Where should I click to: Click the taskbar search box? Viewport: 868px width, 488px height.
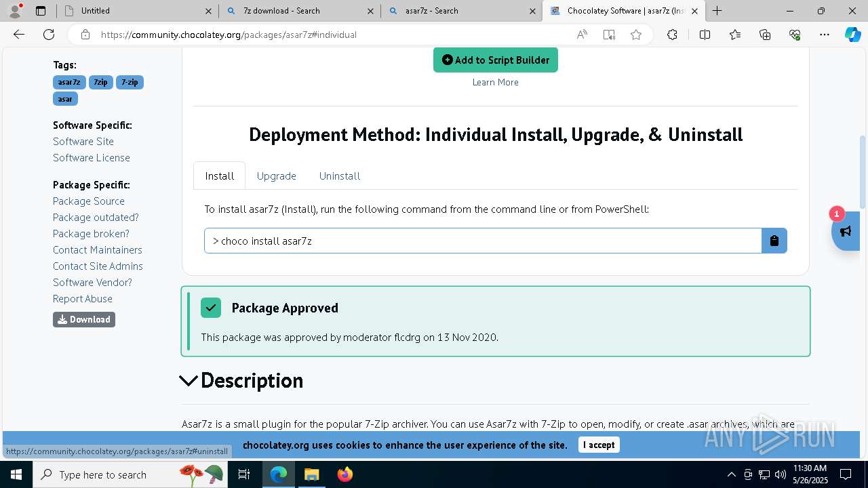(x=130, y=474)
